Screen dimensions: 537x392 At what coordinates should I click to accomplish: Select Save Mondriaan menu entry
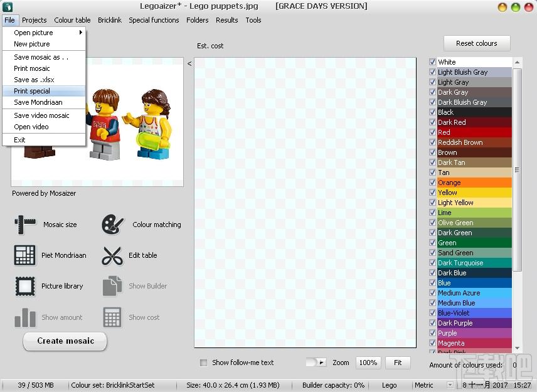[x=44, y=102]
